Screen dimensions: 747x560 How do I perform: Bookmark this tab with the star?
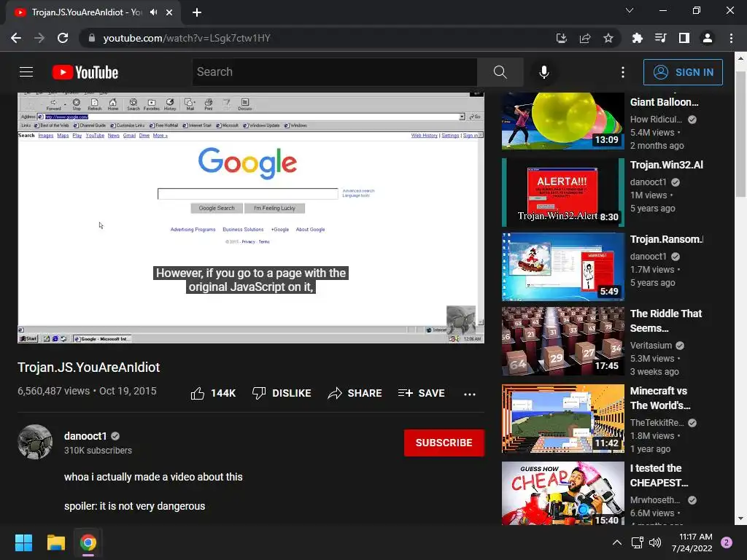tap(608, 38)
